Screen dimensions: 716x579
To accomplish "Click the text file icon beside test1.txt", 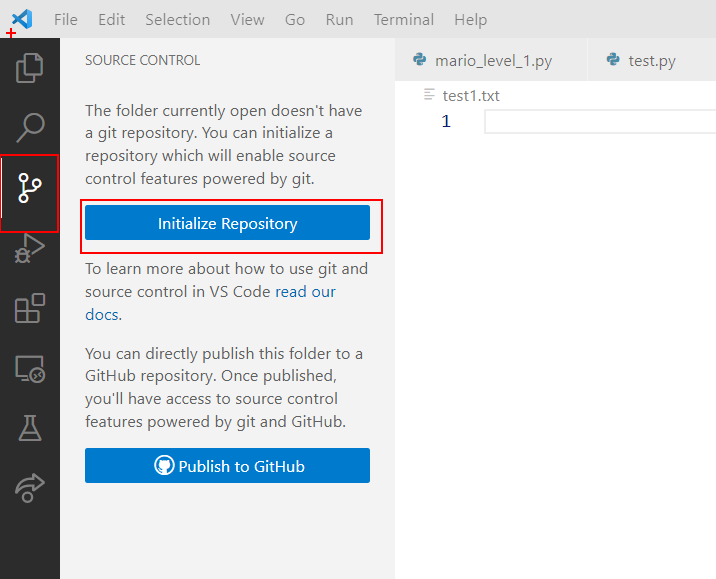I will tap(429, 95).
